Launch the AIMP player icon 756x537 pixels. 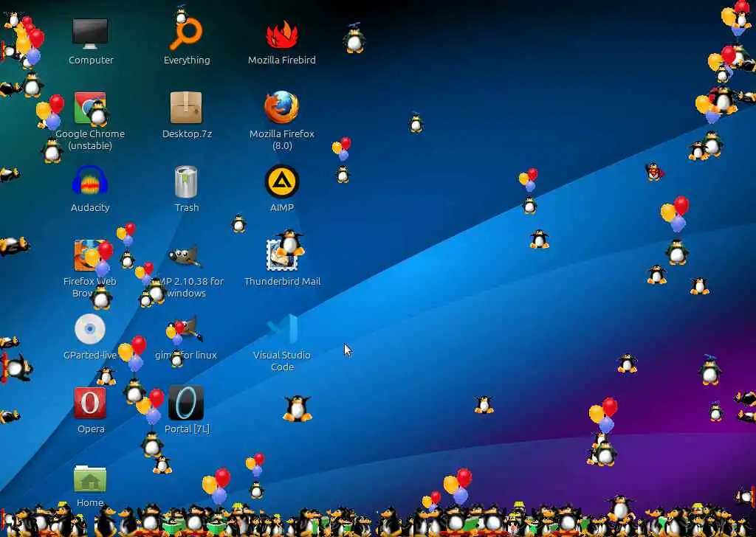tap(282, 181)
